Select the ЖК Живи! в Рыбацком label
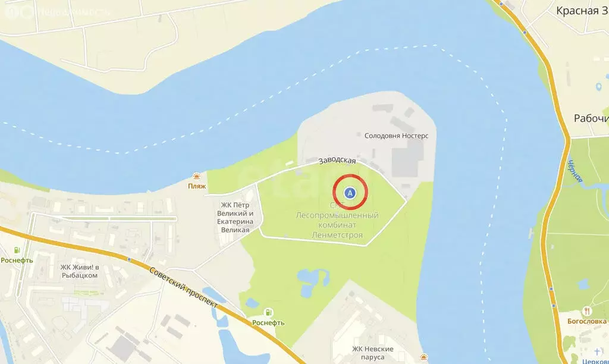 80,271
